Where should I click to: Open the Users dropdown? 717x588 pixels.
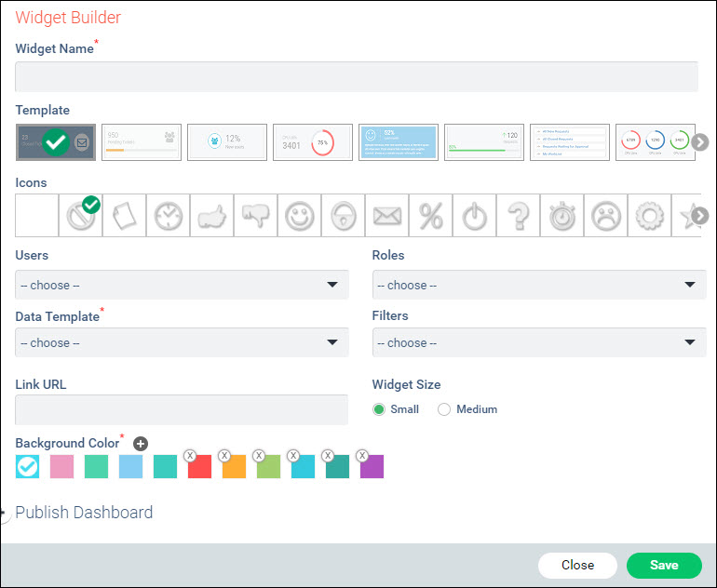tap(182, 285)
